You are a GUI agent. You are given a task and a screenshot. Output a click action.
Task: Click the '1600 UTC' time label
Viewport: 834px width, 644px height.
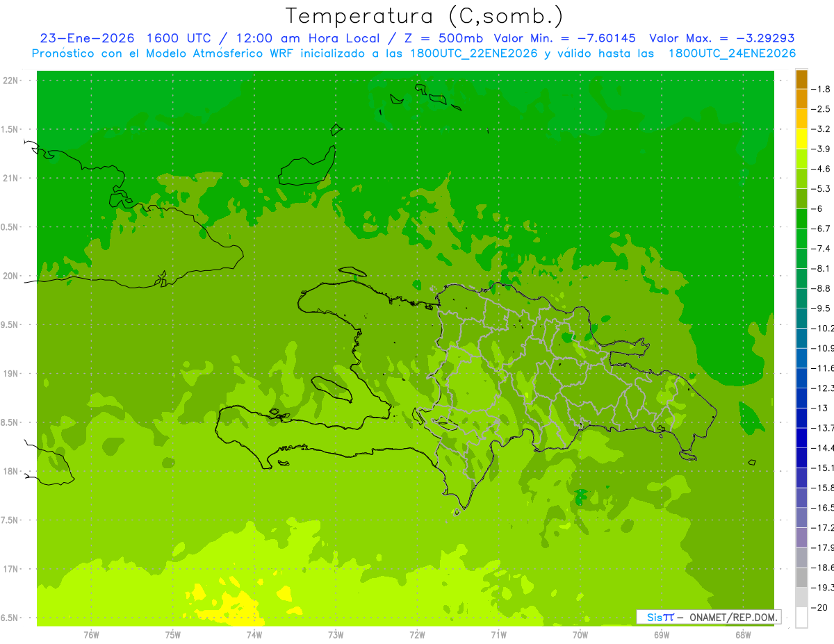[178, 38]
